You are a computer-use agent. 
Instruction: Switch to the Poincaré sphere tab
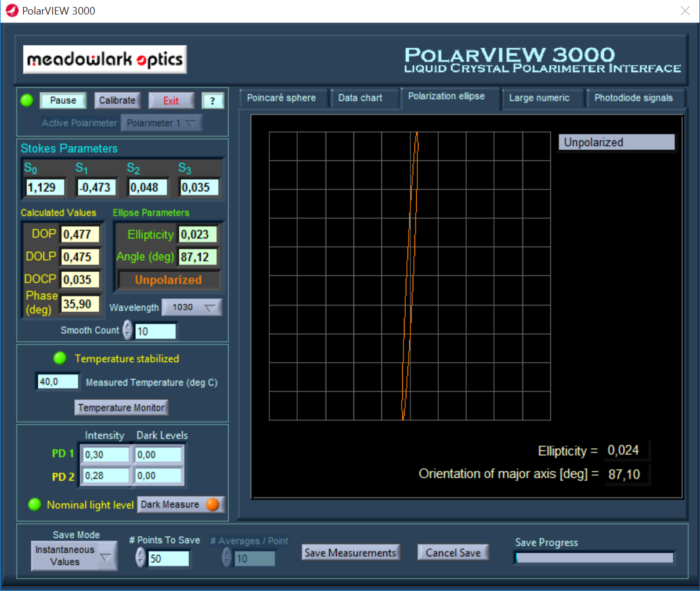coord(282,98)
